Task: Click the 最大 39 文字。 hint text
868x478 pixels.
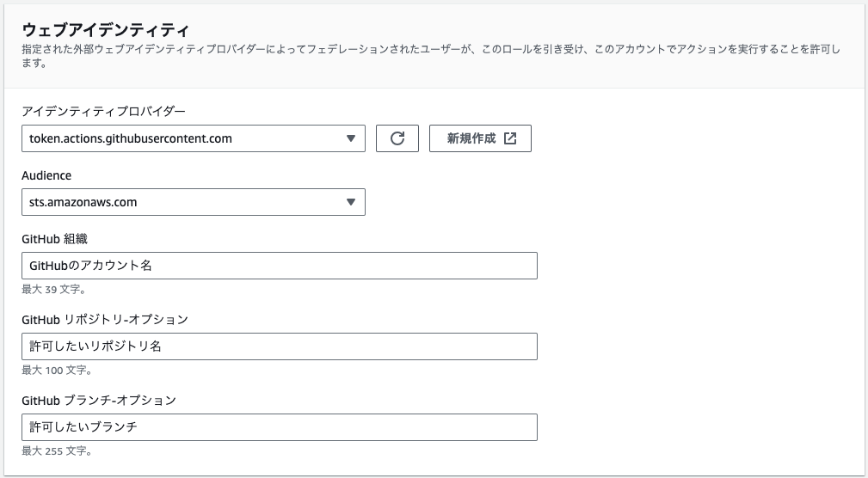Action: (53, 290)
